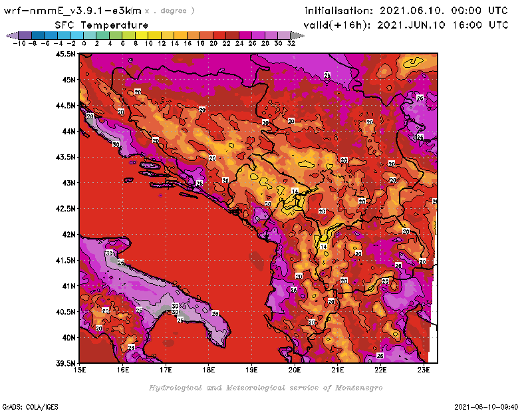This screenshot has height=411, width=532.
Task: Click the '40.5N' latitude label
Action: [x=66, y=312]
